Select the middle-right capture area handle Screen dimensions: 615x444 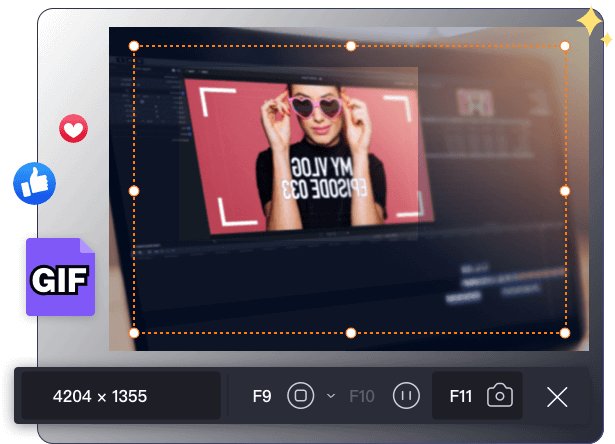pos(565,191)
